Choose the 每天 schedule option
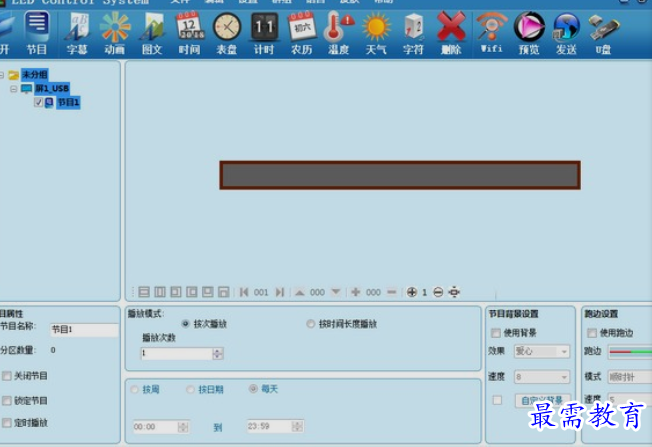 click(253, 389)
